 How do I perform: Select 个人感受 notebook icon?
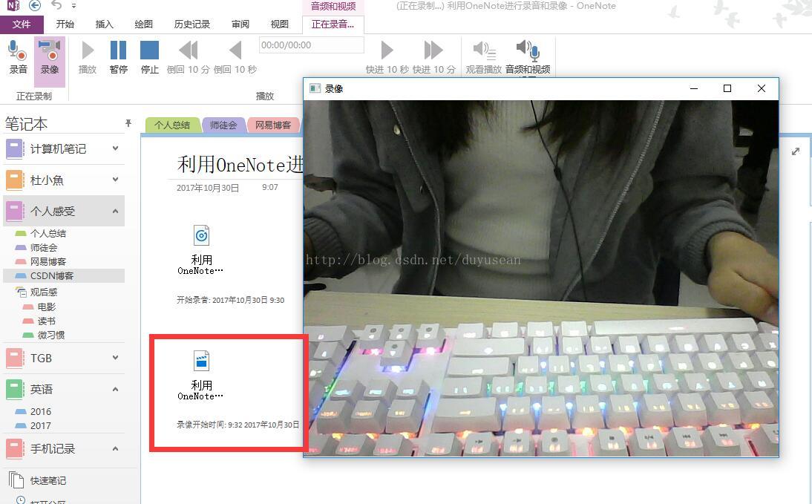click(15, 212)
